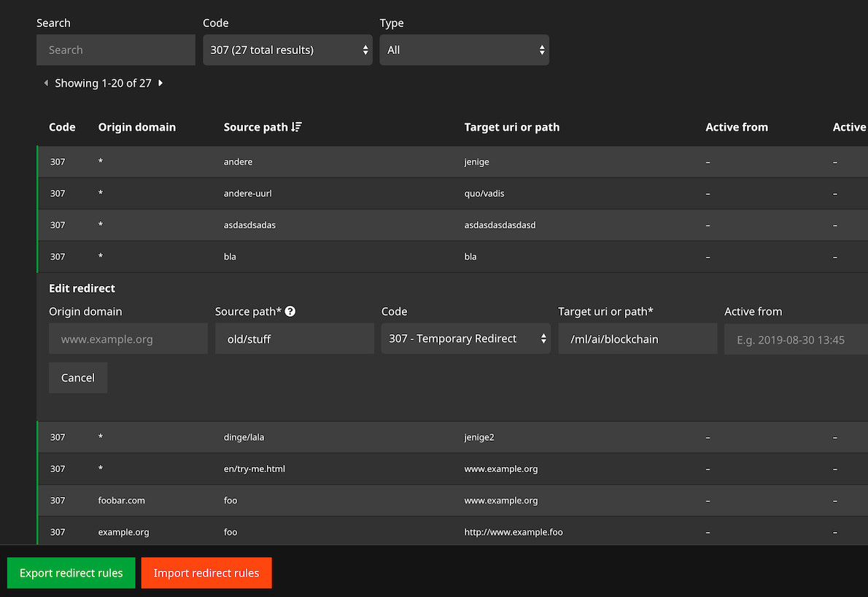This screenshot has height=597, width=868.
Task: Click the origin domain cell 'example.org'
Action: (123, 531)
